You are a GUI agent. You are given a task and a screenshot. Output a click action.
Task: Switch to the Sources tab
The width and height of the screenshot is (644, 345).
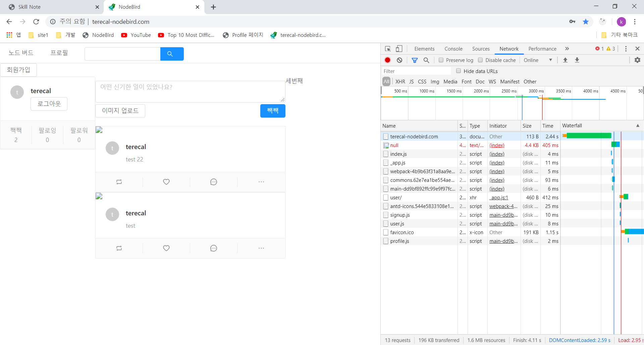[x=481, y=49]
